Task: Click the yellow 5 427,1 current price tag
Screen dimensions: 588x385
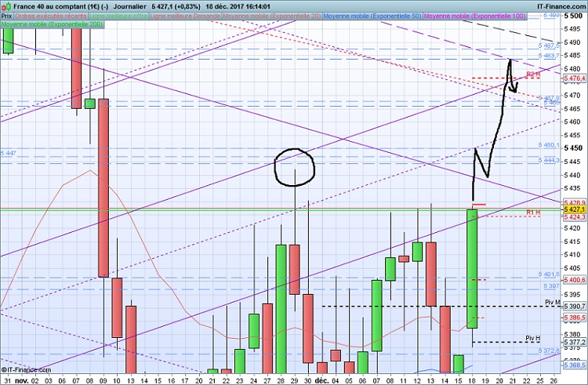Action: pos(574,209)
